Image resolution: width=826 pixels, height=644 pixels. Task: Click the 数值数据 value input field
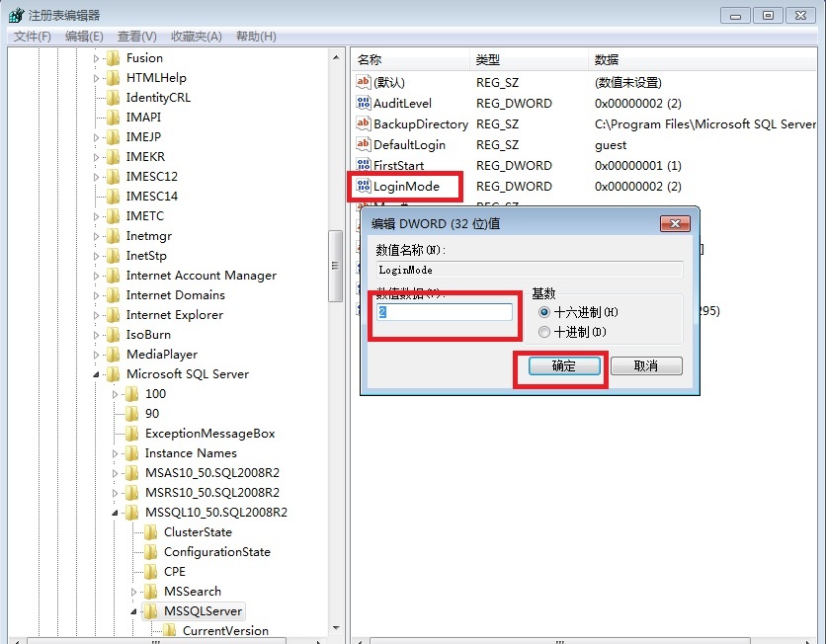[x=445, y=312]
